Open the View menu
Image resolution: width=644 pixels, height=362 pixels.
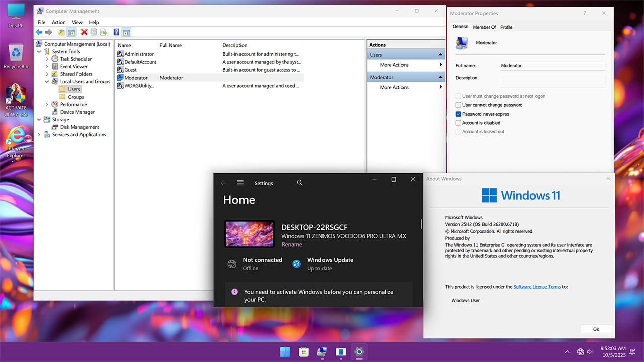tap(77, 22)
